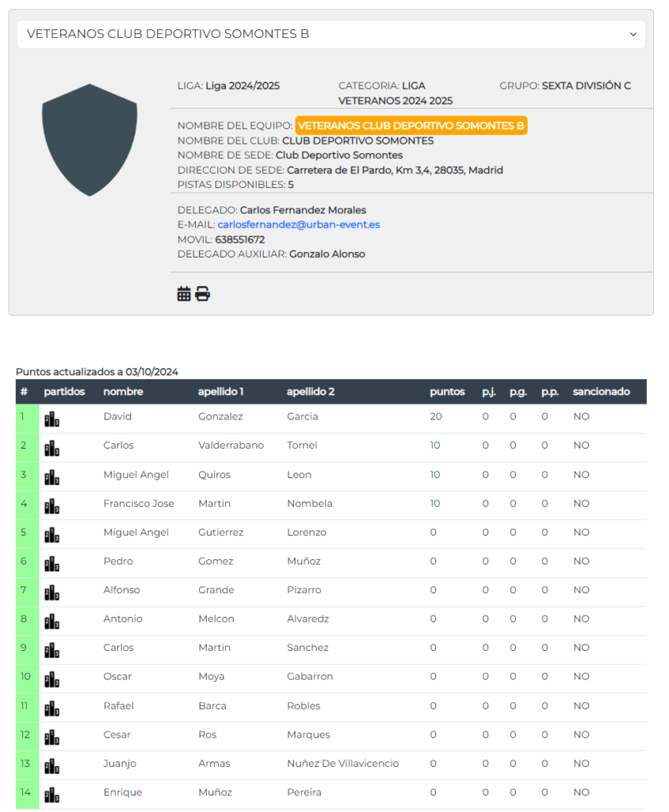The image size is (669, 812).
Task: Open match stats icon for Juanjo Armas
Action: click(x=52, y=766)
